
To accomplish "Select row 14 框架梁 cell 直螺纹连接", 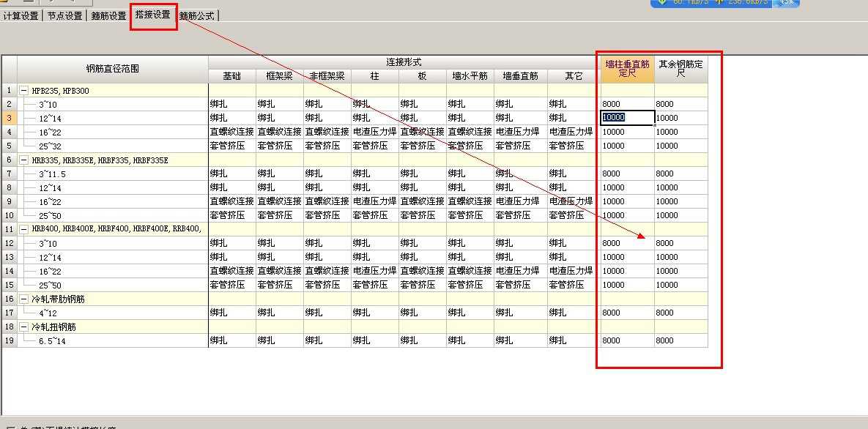I will [x=280, y=272].
